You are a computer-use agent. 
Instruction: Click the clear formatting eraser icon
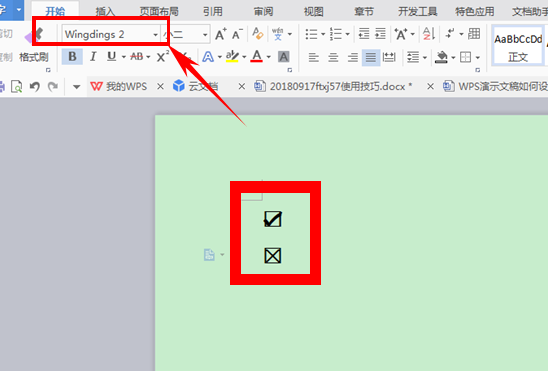[x=258, y=34]
